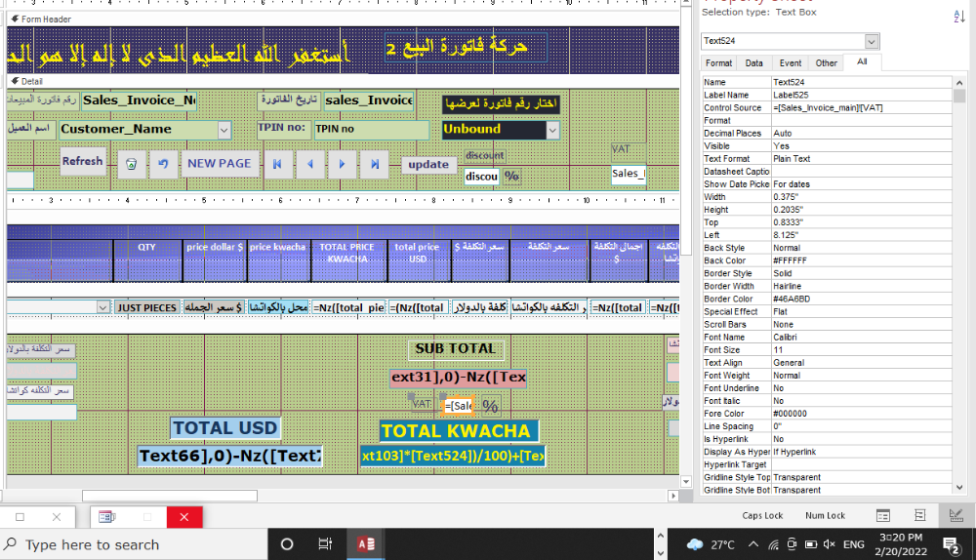
Task: Select the SUB TOTAL label
Action: (x=456, y=349)
